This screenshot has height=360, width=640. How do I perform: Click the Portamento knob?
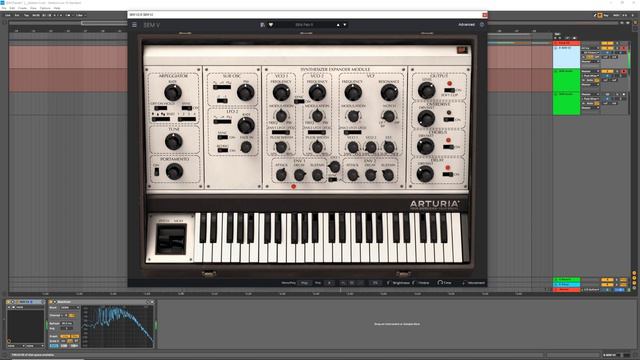click(x=174, y=172)
